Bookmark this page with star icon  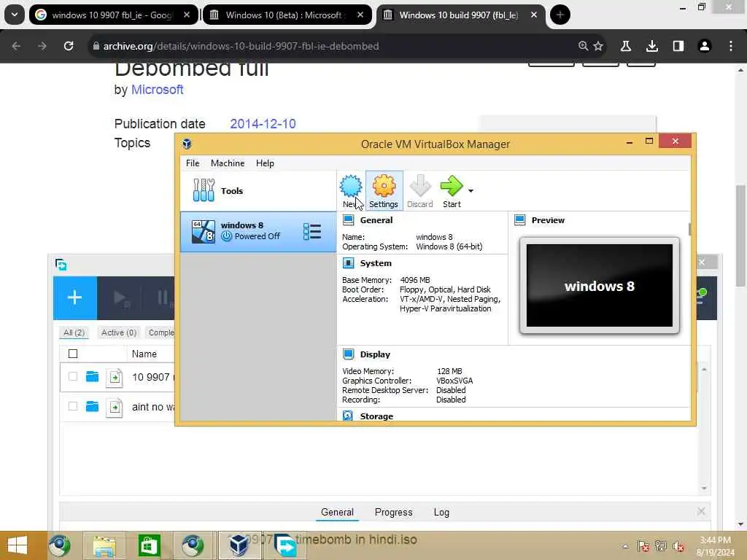pyautogui.click(x=598, y=46)
